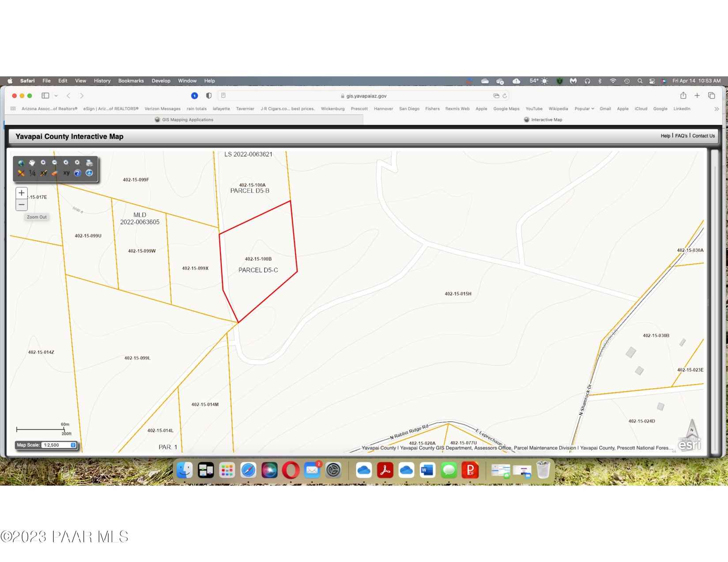This screenshot has width=728, height=562.
Task: Select the Zoom Out tool on toolbar
Action: 55,162
